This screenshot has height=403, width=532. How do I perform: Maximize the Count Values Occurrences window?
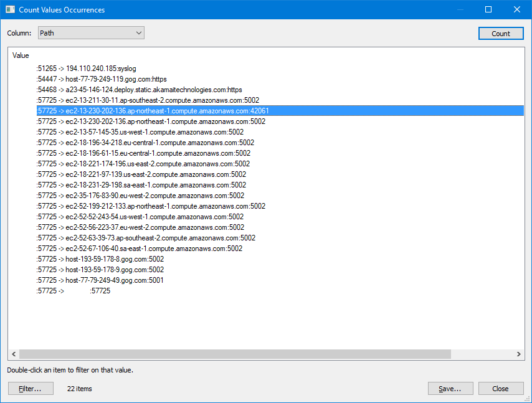pyautogui.click(x=488, y=9)
